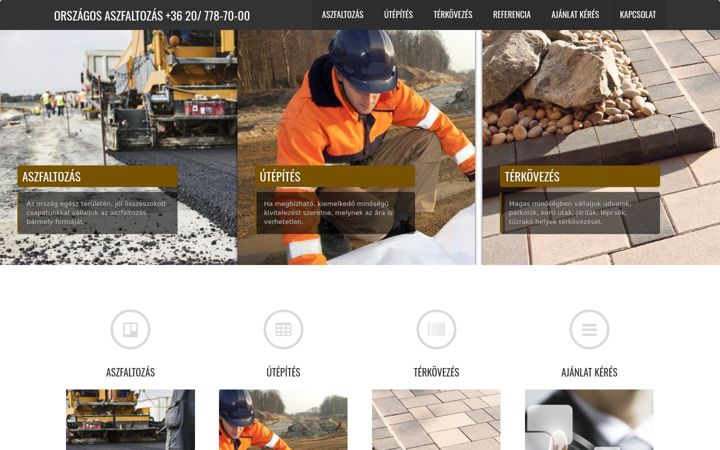Open the businessman thumbnail under Ajánlat kérés
This screenshot has height=450, width=720.
pos(589,420)
